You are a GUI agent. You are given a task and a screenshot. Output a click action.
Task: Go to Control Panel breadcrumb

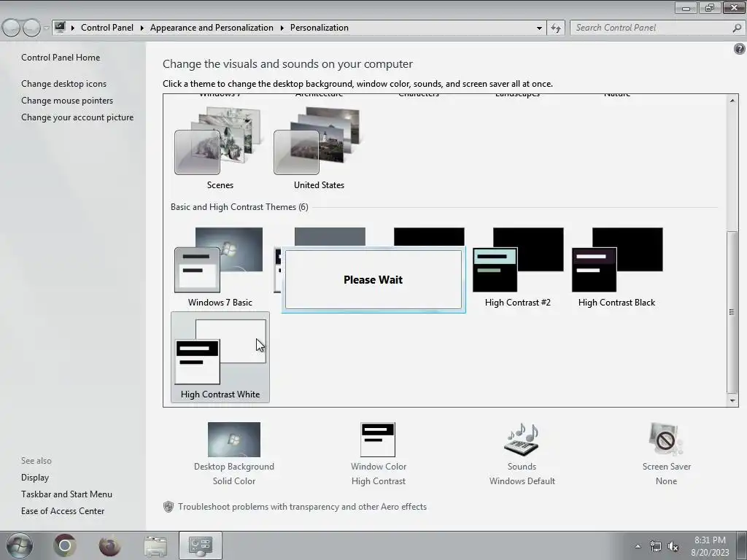click(x=107, y=28)
